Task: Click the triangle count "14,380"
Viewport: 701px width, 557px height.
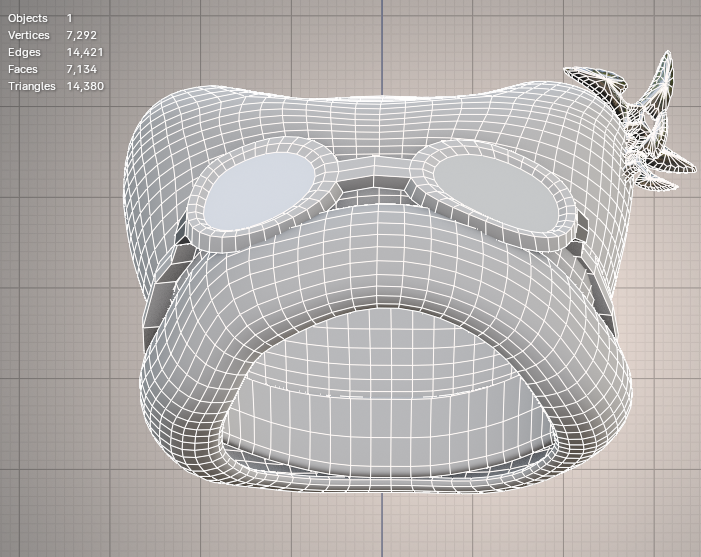Action: [85, 86]
